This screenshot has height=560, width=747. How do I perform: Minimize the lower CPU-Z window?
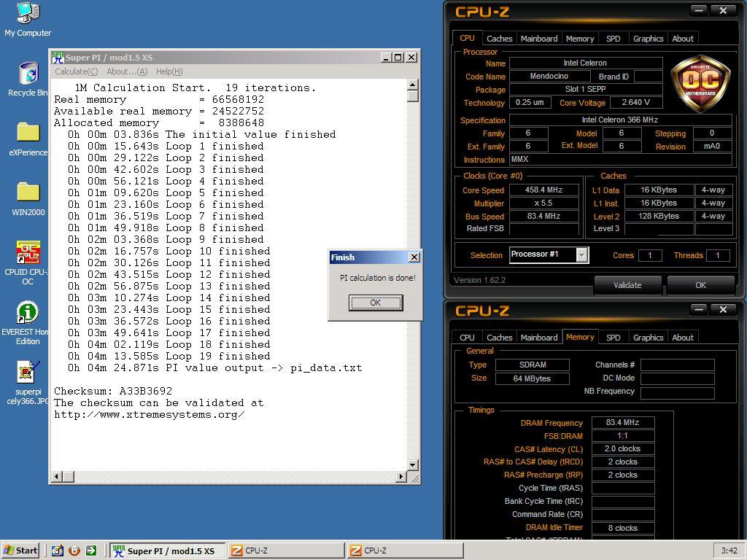(698, 309)
